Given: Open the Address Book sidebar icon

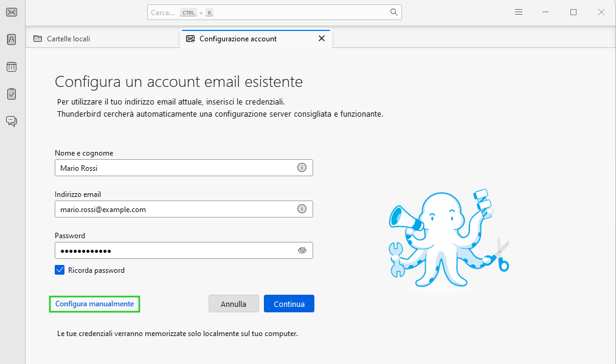Looking at the screenshot, I should point(12,39).
